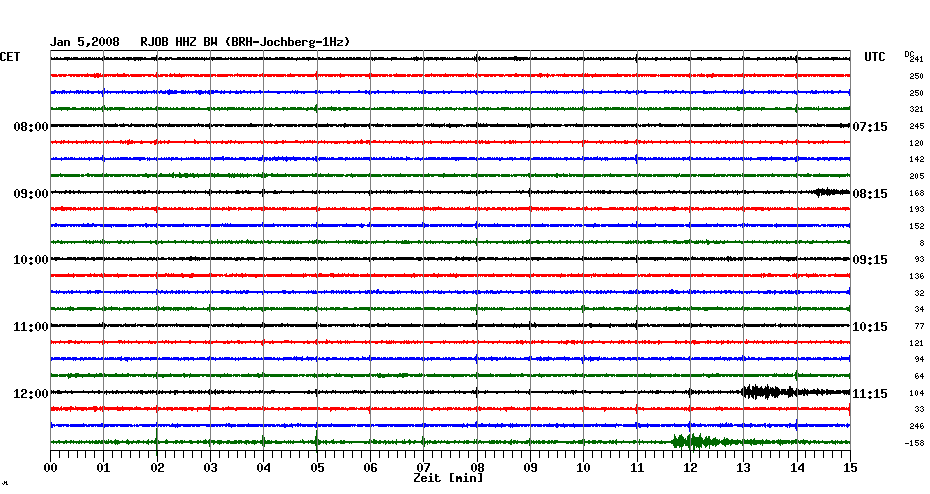Click minute axis tick label 01
Image resolution: width=930 pixels, height=494 pixels.
[x=104, y=467]
